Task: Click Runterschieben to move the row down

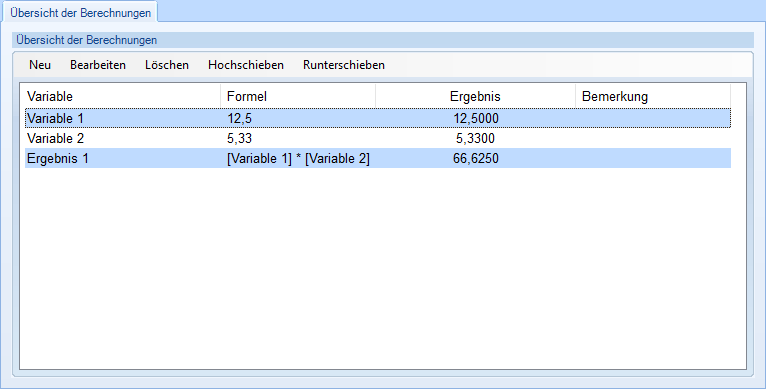Action: [x=344, y=65]
